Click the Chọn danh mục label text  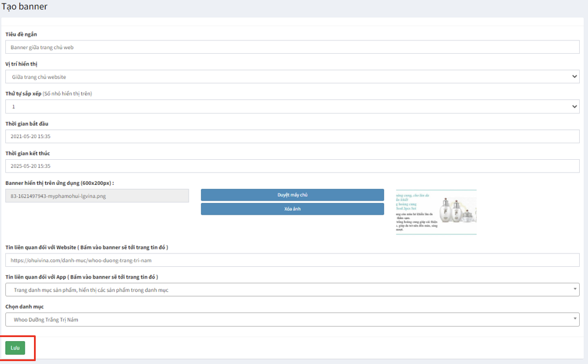pos(25,307)
